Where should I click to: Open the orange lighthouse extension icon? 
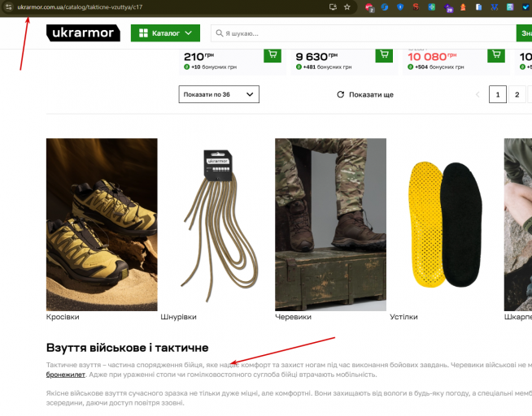coord(463,6)
